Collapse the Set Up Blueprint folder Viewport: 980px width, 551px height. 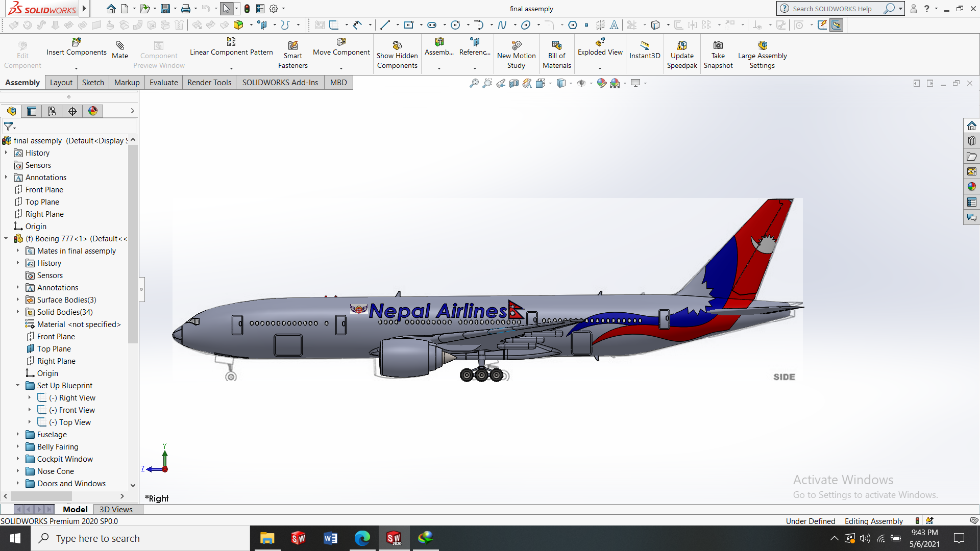tap(18, 385)
